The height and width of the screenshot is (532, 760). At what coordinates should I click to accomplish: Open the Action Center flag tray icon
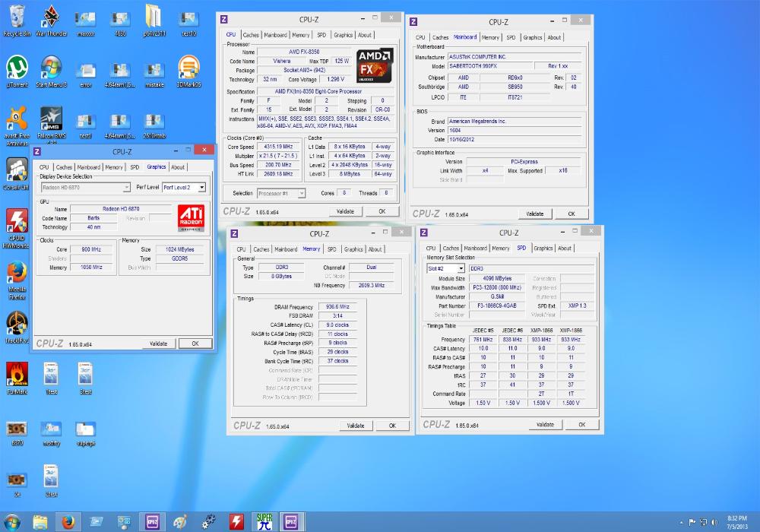click(692, 522)
